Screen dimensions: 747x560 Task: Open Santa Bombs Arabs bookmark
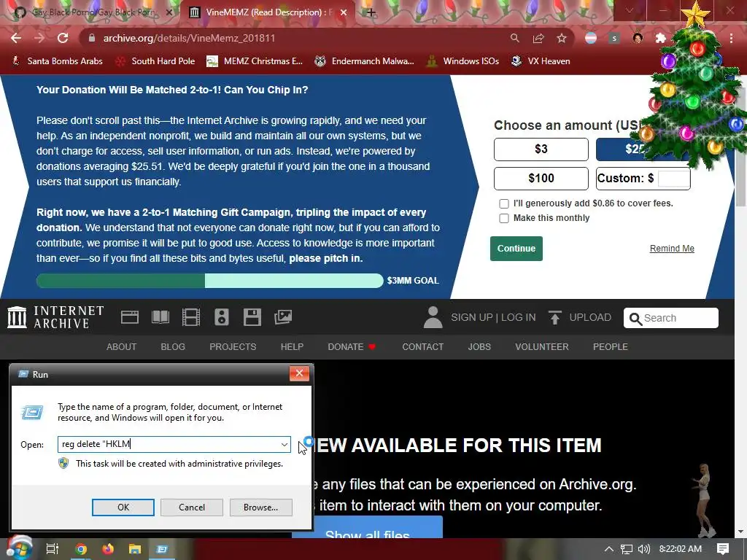[57, 61]
